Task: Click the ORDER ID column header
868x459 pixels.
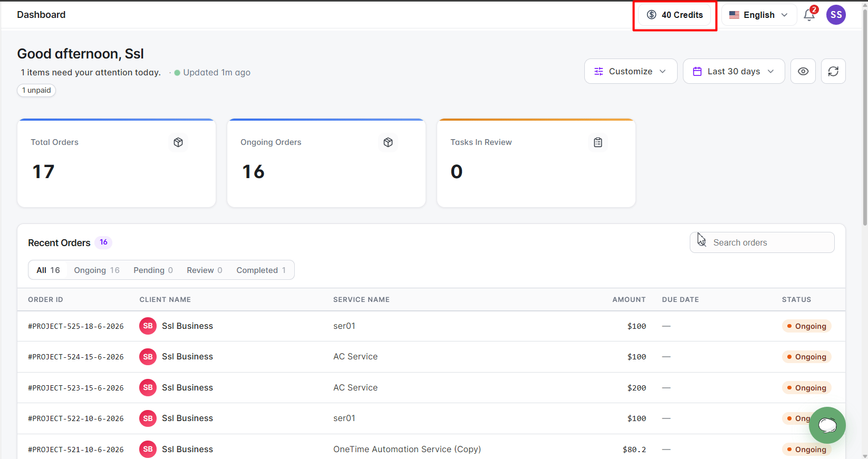Action: (x=45, y=299)
